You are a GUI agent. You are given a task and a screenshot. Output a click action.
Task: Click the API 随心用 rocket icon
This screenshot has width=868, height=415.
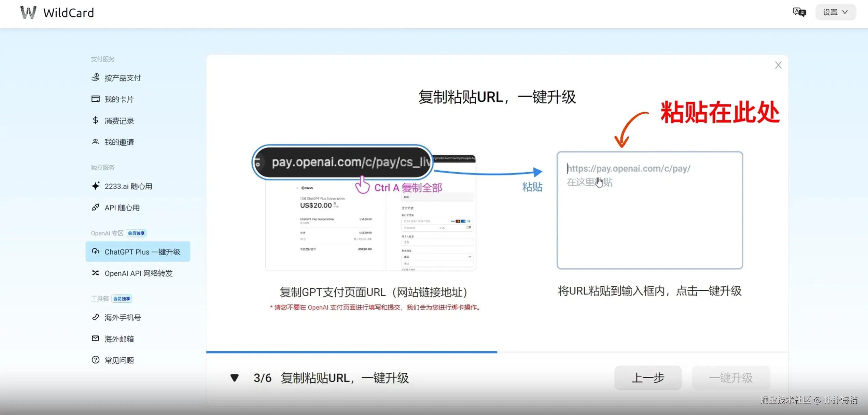click(x=96, y=207)
